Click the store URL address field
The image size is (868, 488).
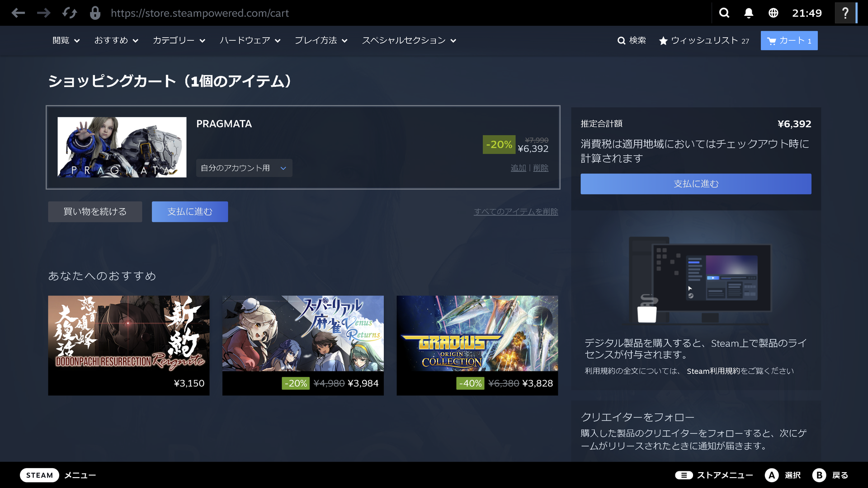pos(200,13)
